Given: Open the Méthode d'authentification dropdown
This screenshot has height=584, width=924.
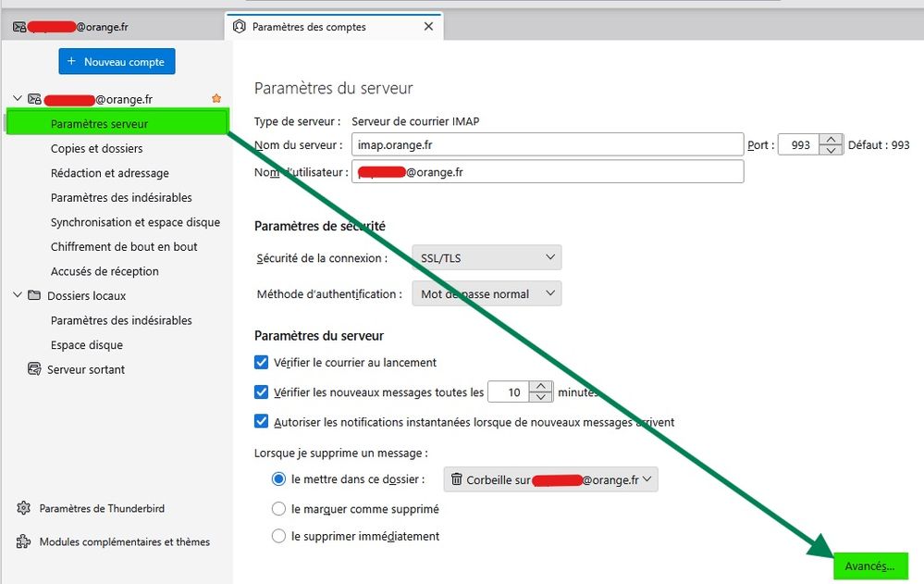Looking at the screenshot, I should click(487, 293).
